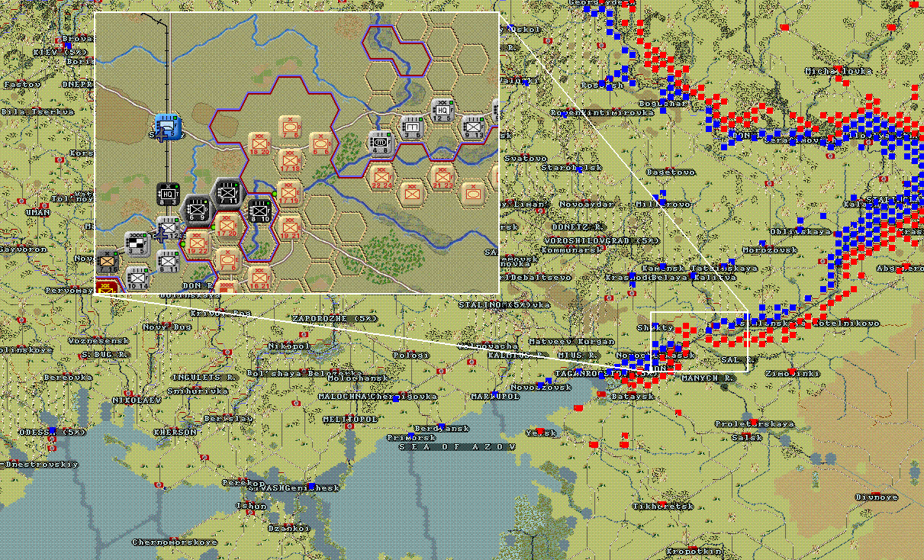Select the Soviet infantry counter 17 18

click(290, 160)
